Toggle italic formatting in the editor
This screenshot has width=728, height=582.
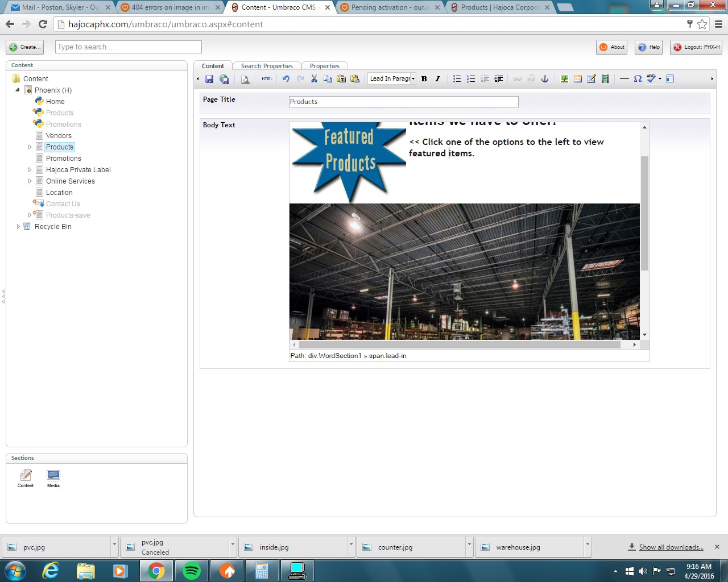click(x=436, y=79)
